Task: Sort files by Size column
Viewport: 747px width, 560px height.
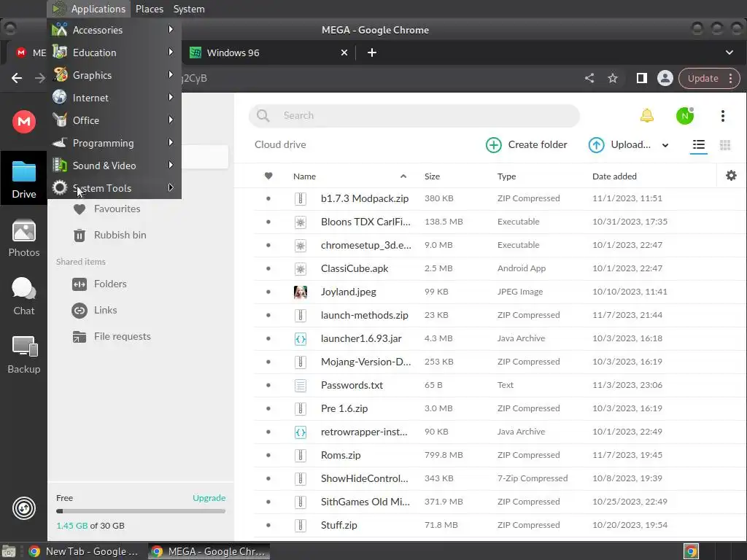Action: coord(432,176)
